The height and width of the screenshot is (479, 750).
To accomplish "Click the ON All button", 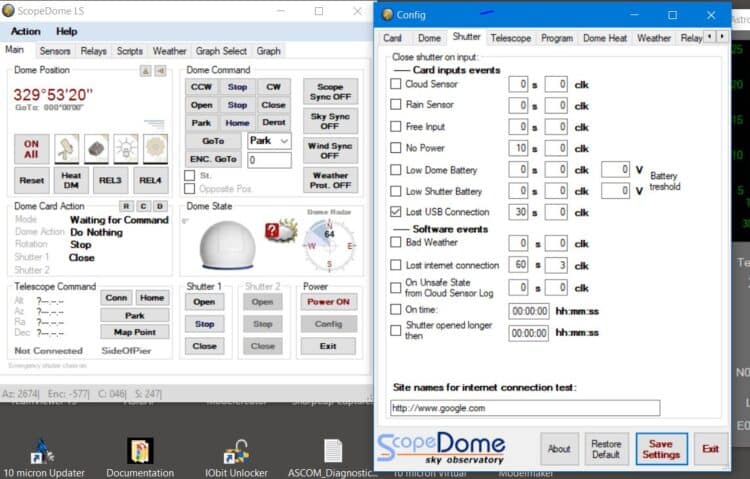I will pos(32,149).
